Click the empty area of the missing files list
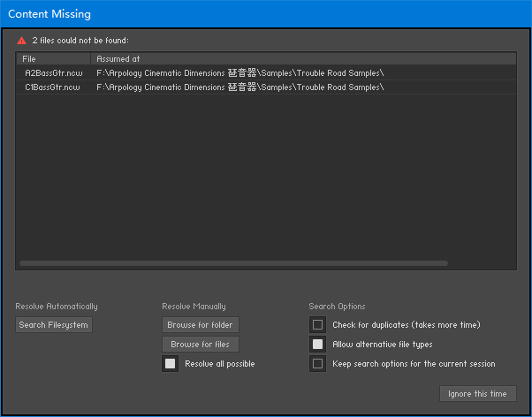 [x=265, y=177]
